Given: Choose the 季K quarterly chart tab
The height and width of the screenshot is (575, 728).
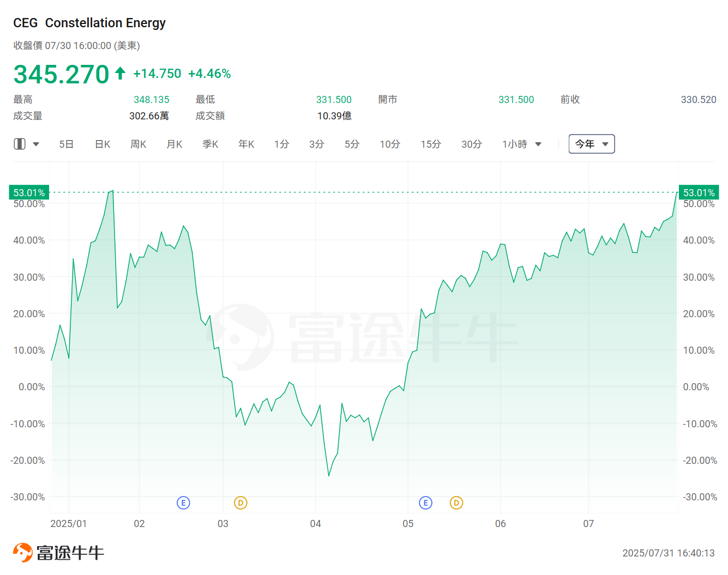Looking at the screenshot, I should pos(210,144).
